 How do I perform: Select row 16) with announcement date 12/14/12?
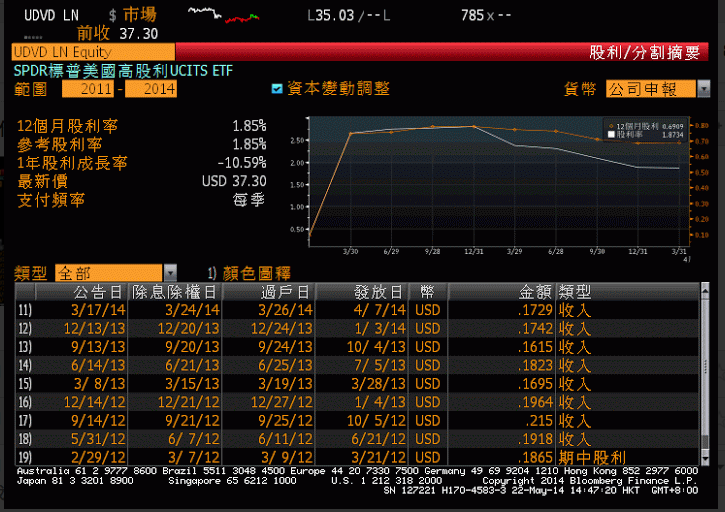coord(357,402)
